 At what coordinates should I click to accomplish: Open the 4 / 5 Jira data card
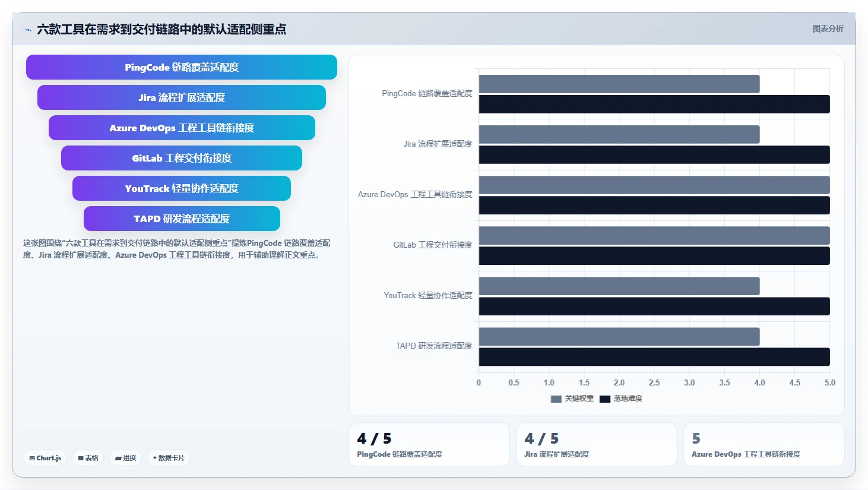coord(597,444)
